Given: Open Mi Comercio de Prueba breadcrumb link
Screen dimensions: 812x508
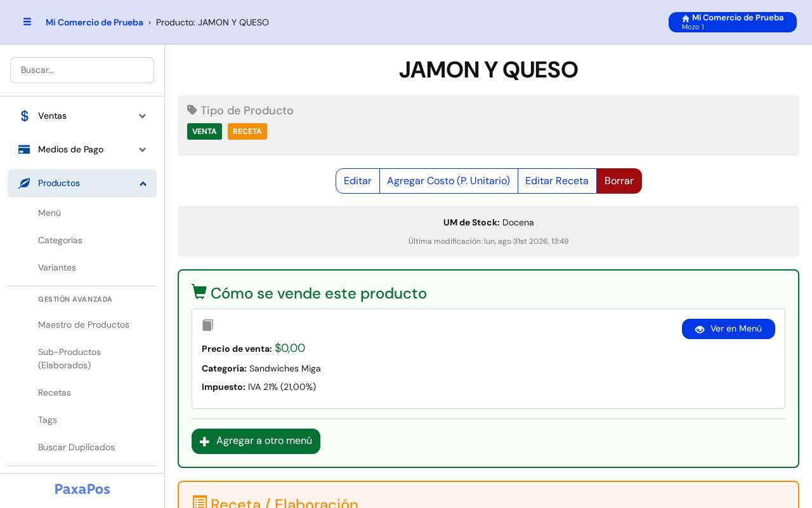Looking at the screenshot, I should pos(95,22).
